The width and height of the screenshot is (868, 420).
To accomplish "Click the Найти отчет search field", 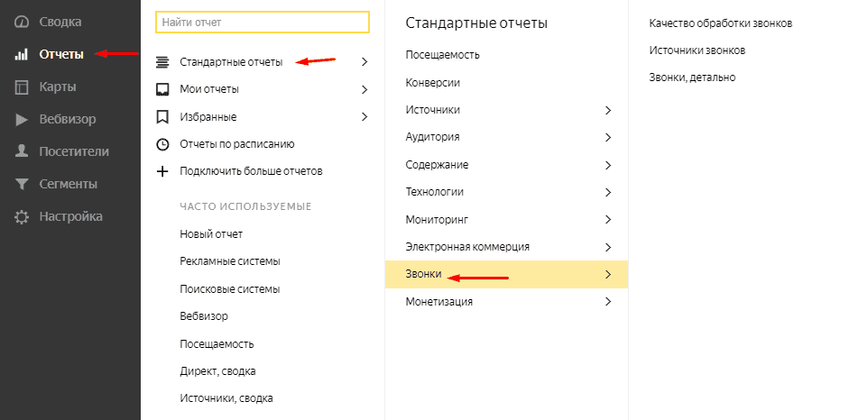I will (x=262, y=22).
